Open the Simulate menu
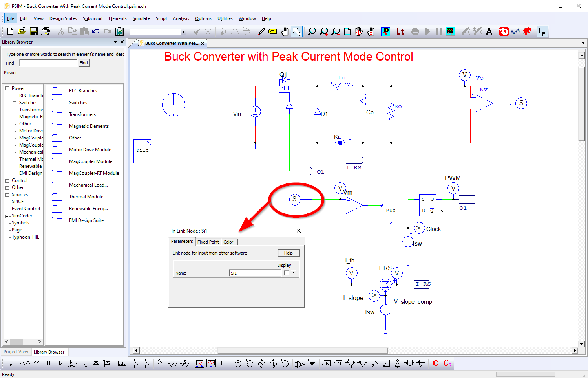588x378 pixels. click(x=141, y=18)
